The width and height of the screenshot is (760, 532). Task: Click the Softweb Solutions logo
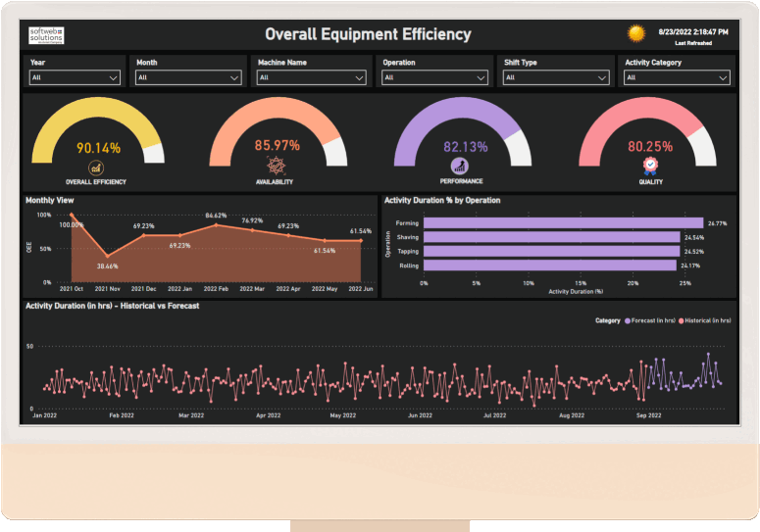click(x=47, y=34)
